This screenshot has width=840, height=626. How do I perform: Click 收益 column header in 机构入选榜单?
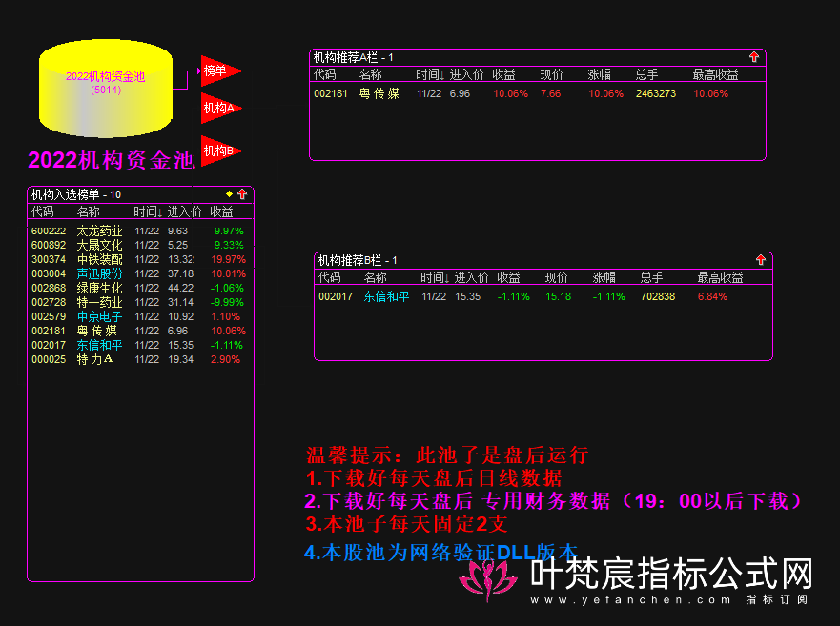[x=222, y=212]
